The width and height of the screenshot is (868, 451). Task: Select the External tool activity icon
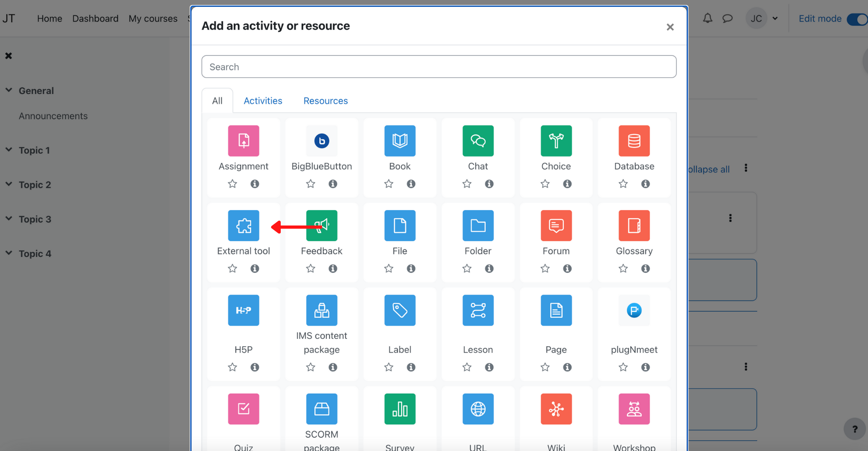[x=243, y=225]
